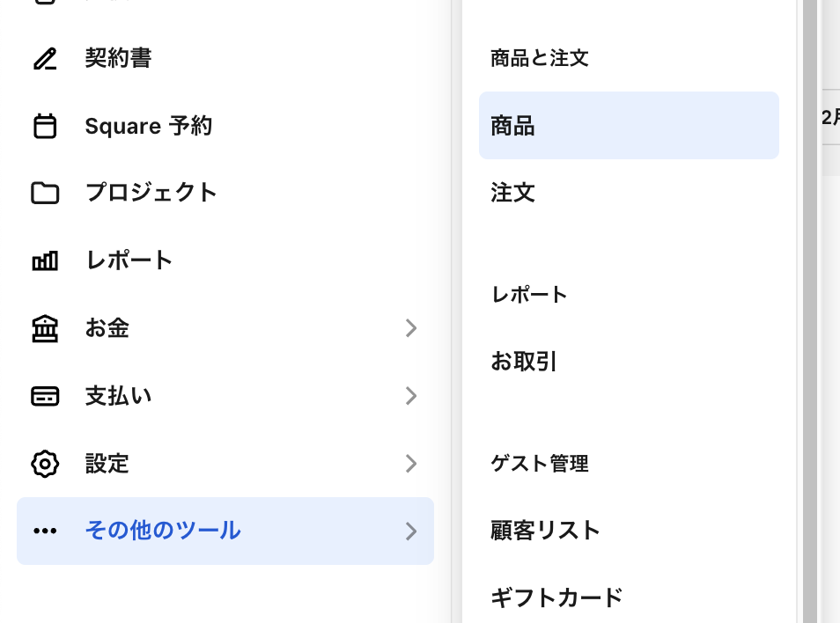
Task: Click the vertical scrollbar beside the submenu
Action: click(809, 311)
